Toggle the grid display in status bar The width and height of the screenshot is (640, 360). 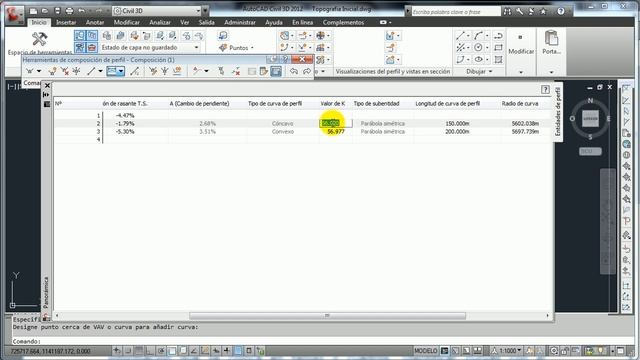point(139,351)
